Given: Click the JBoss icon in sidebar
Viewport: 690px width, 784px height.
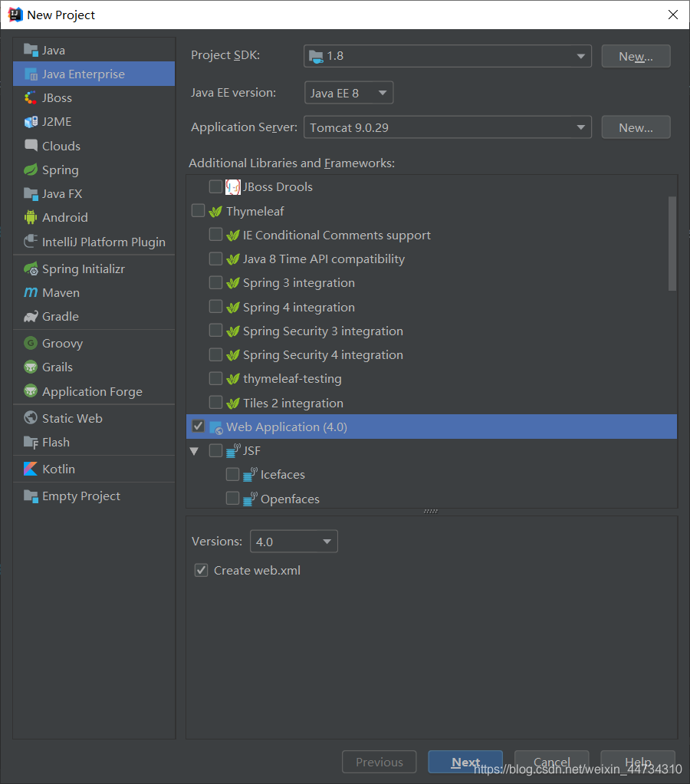Looking at the screenshot, I should [31, 98].
